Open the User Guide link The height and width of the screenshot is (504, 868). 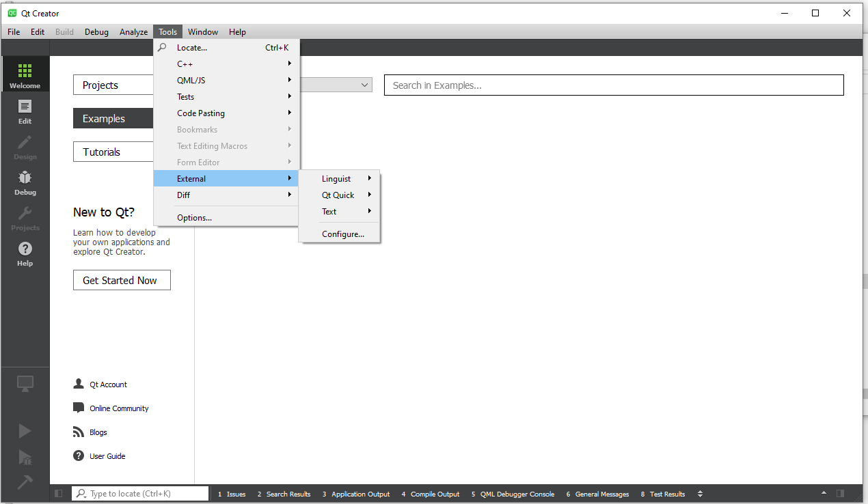point(107,456)
